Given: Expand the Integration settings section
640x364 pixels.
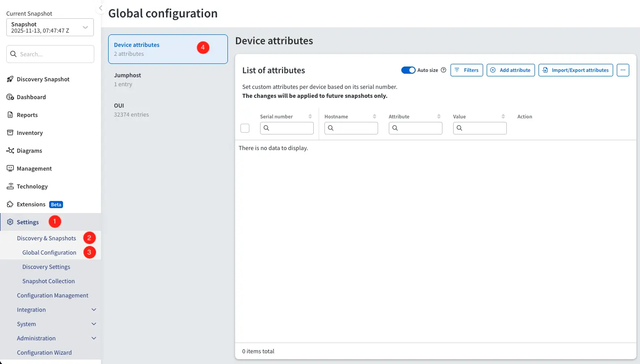Looking at the screenshot, I should pos(31,310).
